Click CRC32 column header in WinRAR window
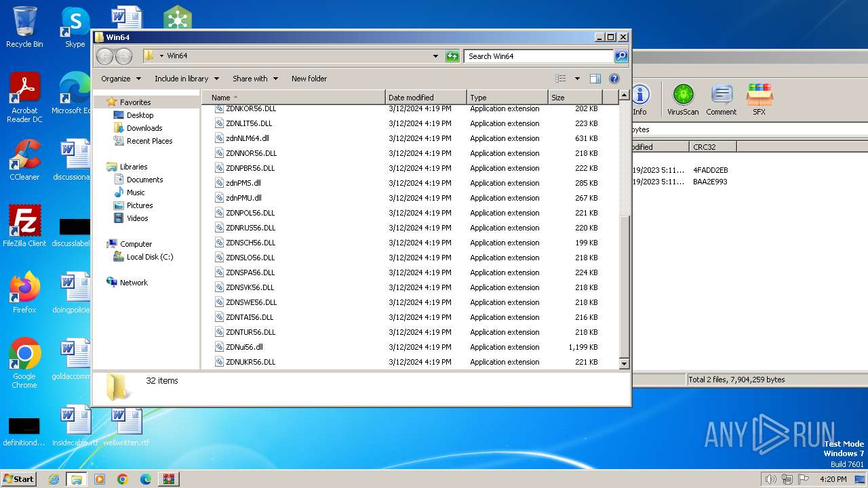 (712, 147)
